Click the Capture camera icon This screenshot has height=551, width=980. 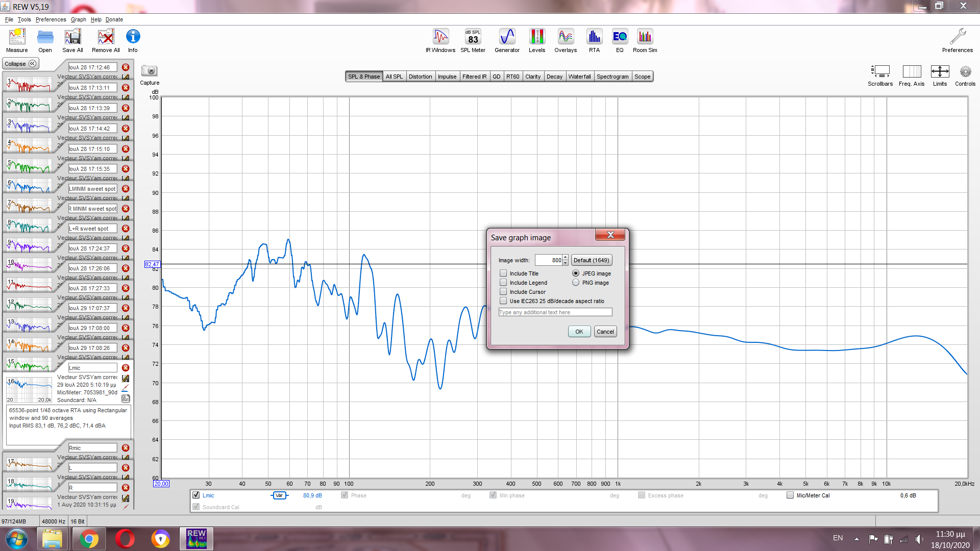(x=150, y=71)
